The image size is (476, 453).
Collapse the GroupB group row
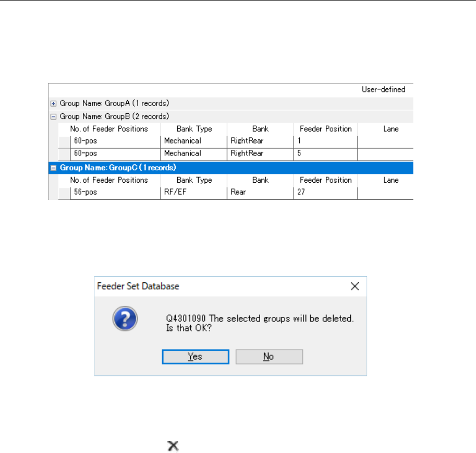53,117
